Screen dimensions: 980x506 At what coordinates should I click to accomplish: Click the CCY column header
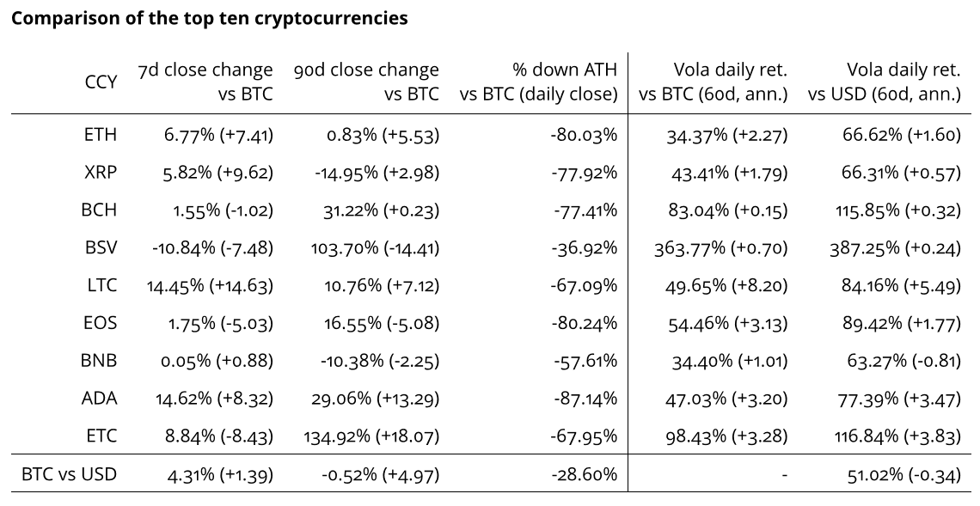(101, 82)
